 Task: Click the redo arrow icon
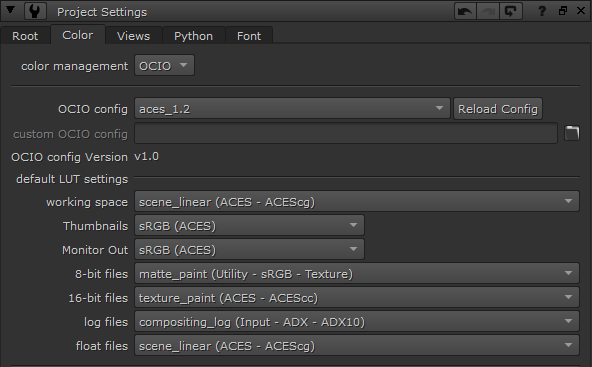pyautogui.click(x=488, y=11)
